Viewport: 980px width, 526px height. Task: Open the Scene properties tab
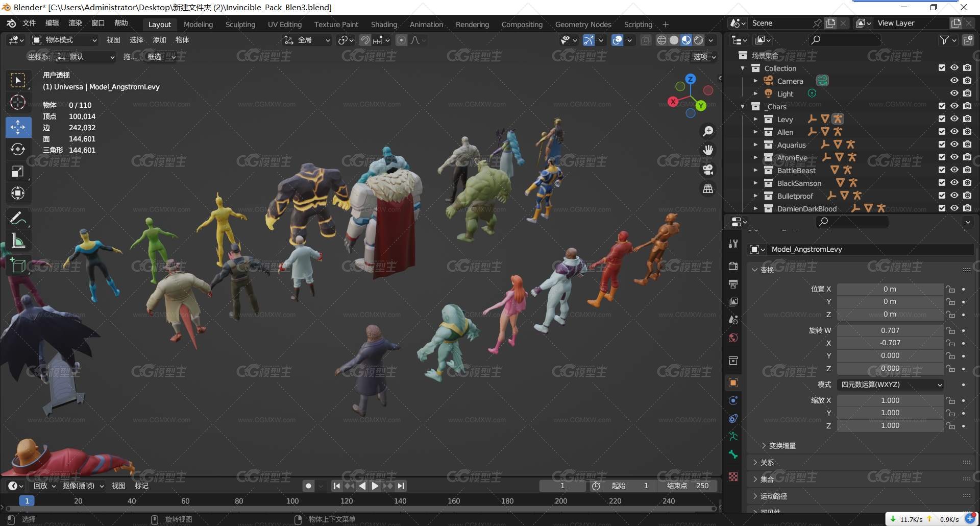tap(733, 320)
